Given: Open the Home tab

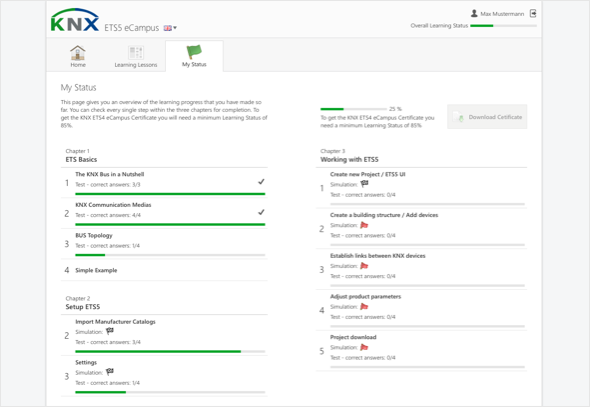Looking at the screenshot, I should pos(78,56).
